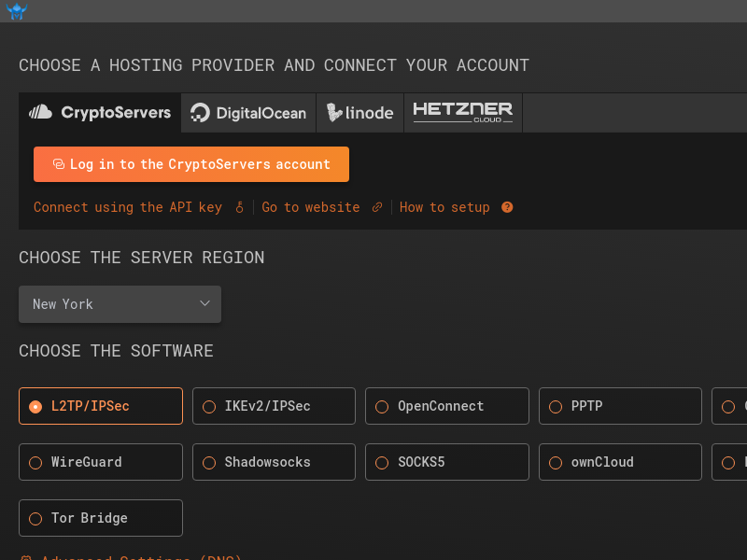Select the CryptoServers provider tab

pos(100,113)
